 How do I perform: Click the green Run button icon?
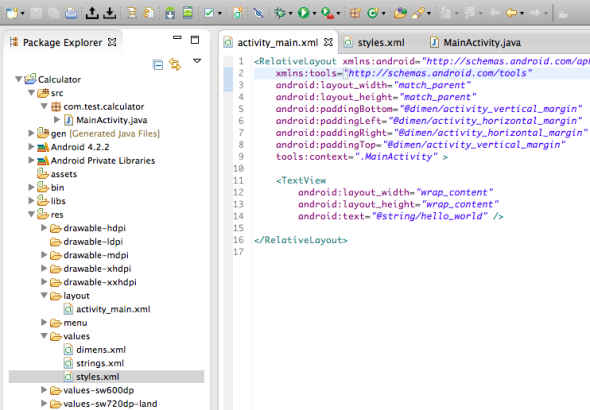tap(303, 13)
